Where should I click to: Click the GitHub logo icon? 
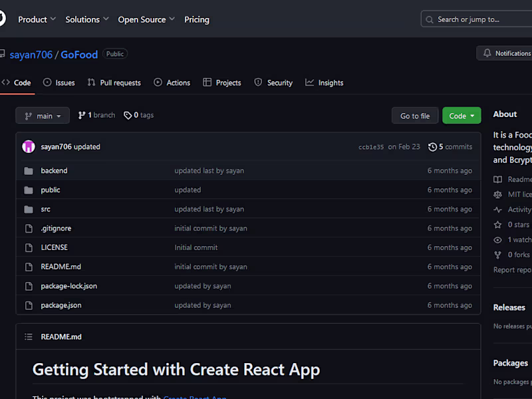(1, 19)
